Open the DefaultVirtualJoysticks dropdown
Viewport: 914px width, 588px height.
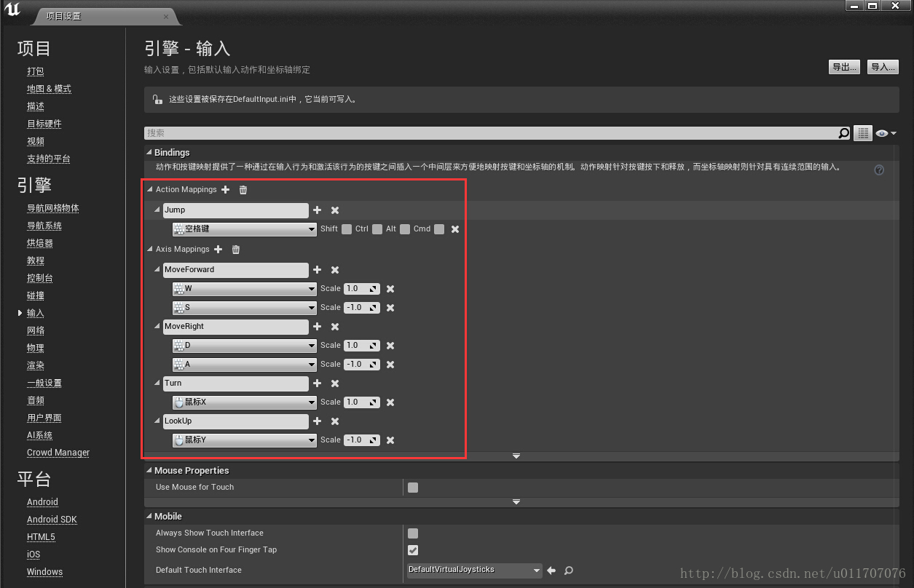474,571
